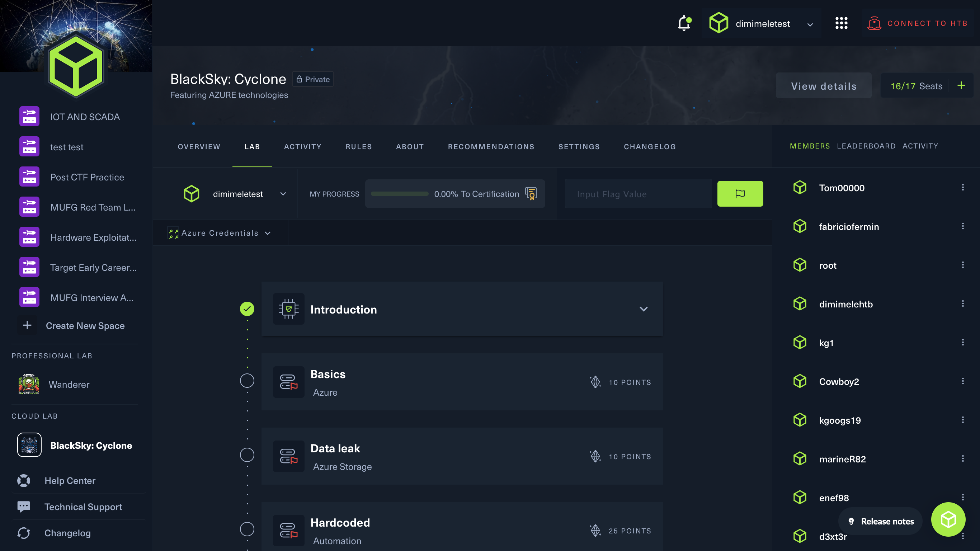Open the apps grid menu

841,23
